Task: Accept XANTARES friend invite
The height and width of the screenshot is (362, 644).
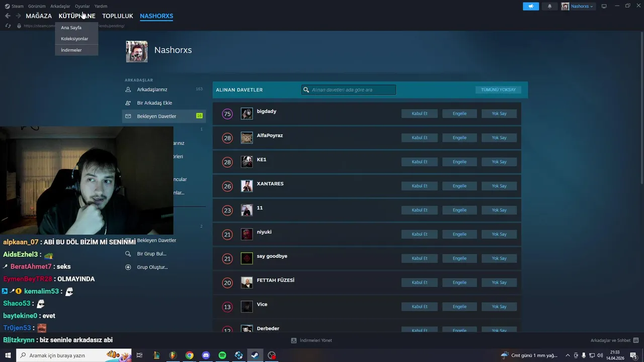Action: 420,186
